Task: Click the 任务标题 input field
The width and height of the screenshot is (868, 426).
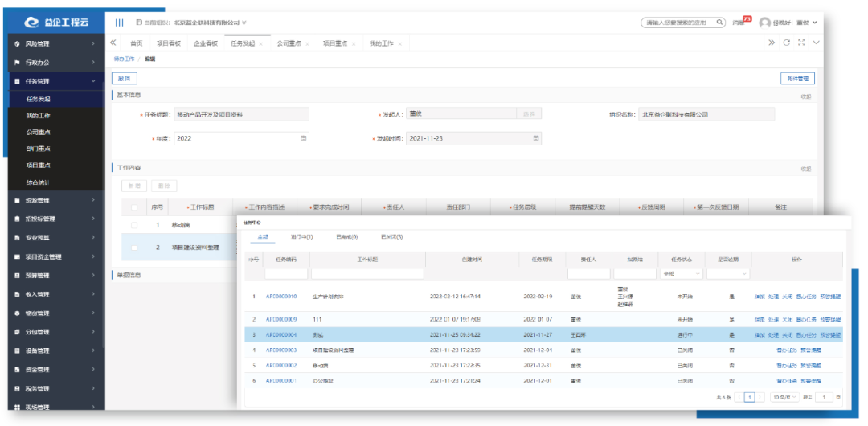Action: pos(241,115)
